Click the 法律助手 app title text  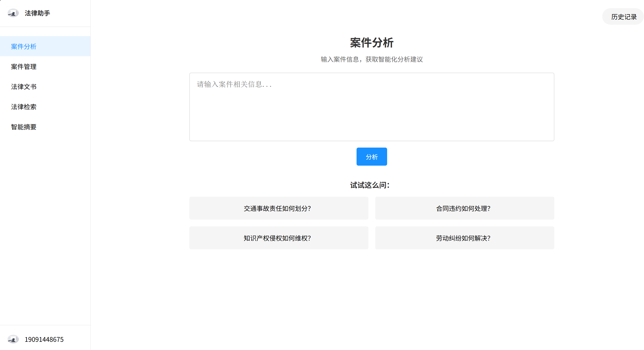coord(37,13)
